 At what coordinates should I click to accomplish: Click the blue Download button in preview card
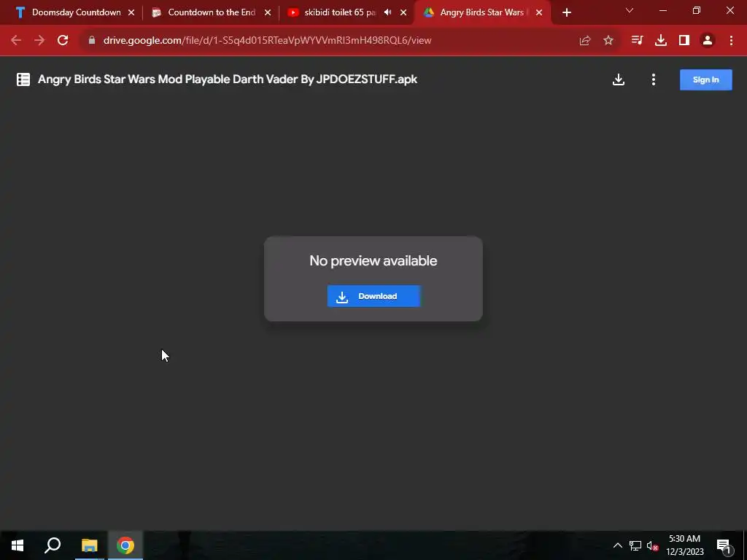tap(374, 296)
